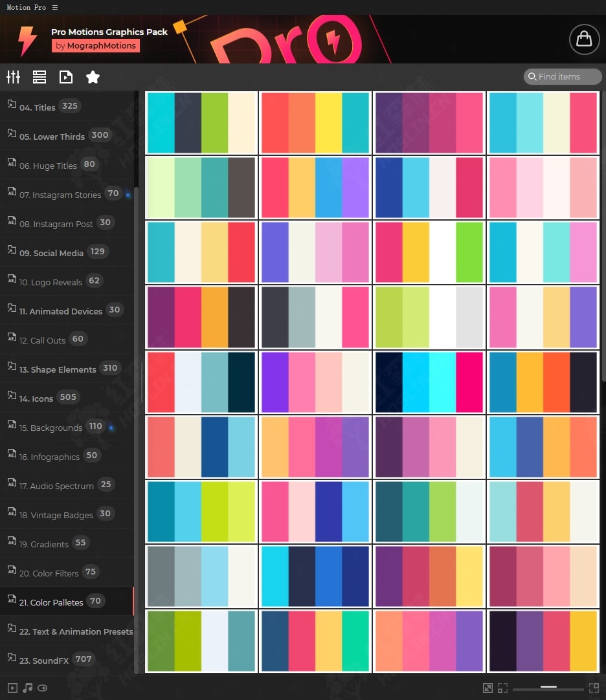Select the blue yellow orange dark palette
The width and height of the screenshot is (606, 700).
coord(543,382)
